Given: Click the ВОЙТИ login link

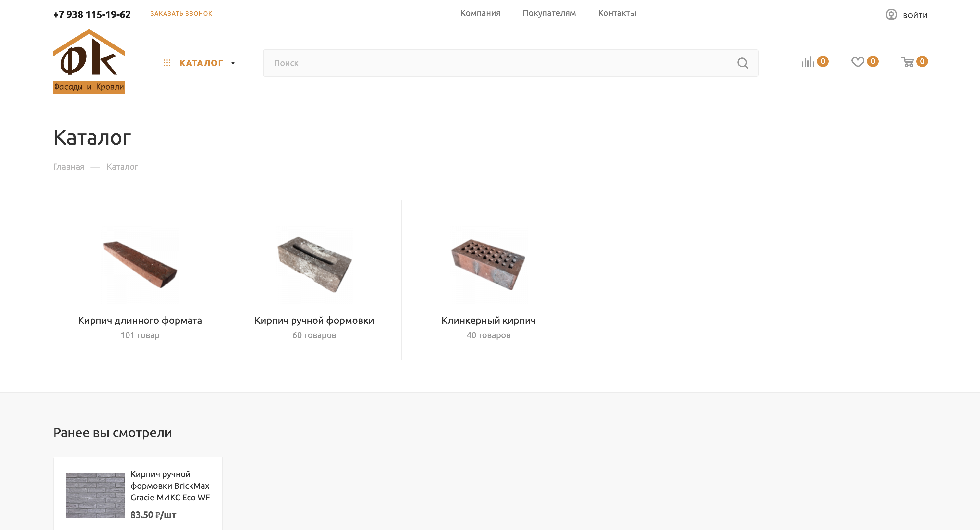Looking at the screenshot, I should [x=915, y=15].
